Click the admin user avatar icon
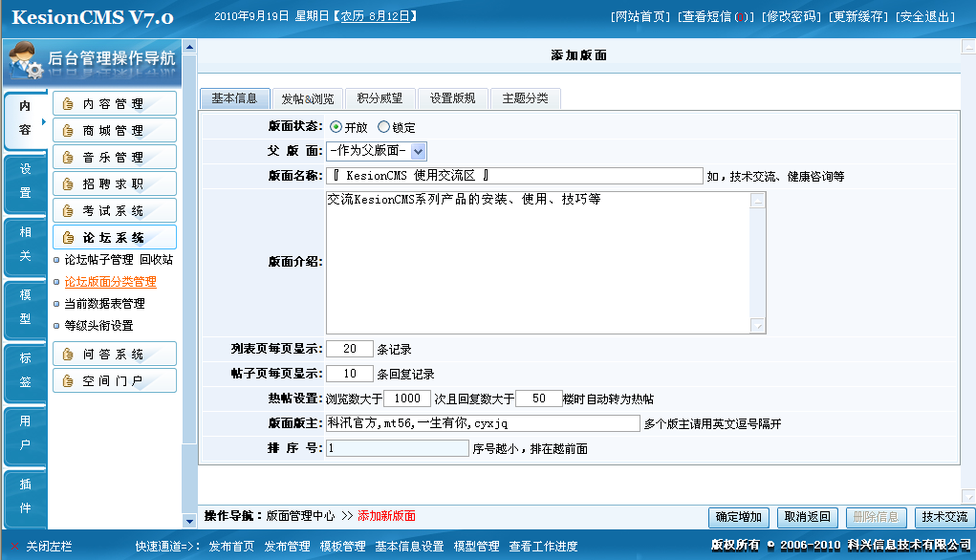976x560 pixels. (x=25, y=60)
